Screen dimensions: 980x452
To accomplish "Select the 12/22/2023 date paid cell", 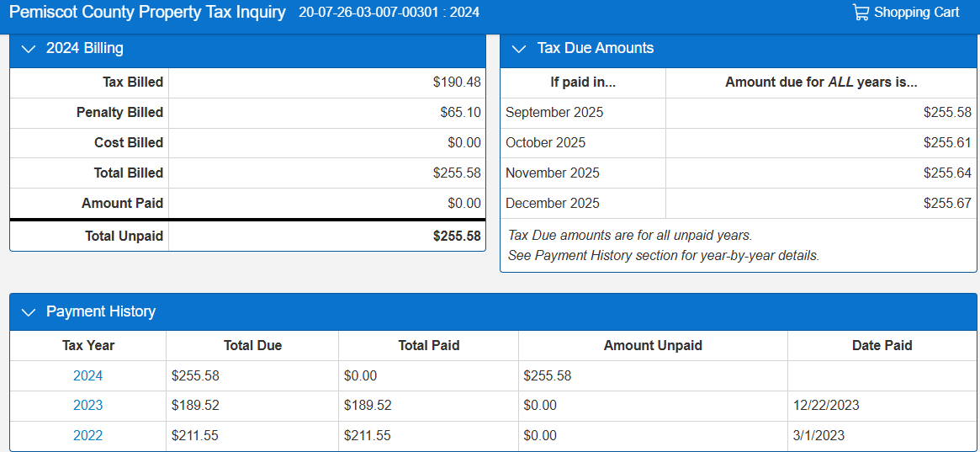I will coord(826,405).
